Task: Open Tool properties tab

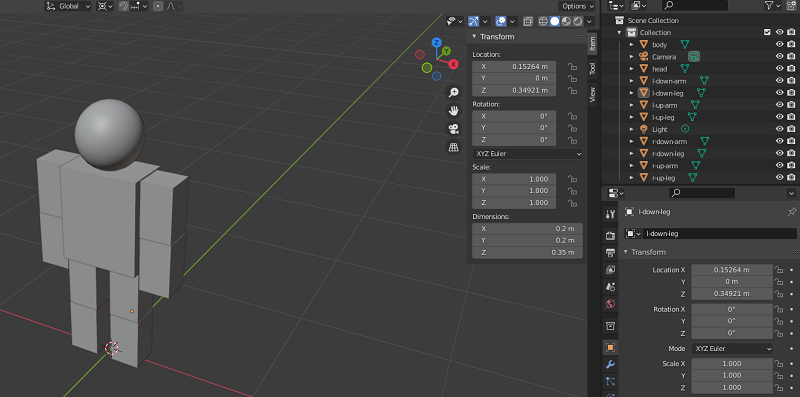Action: coord(610,214)
